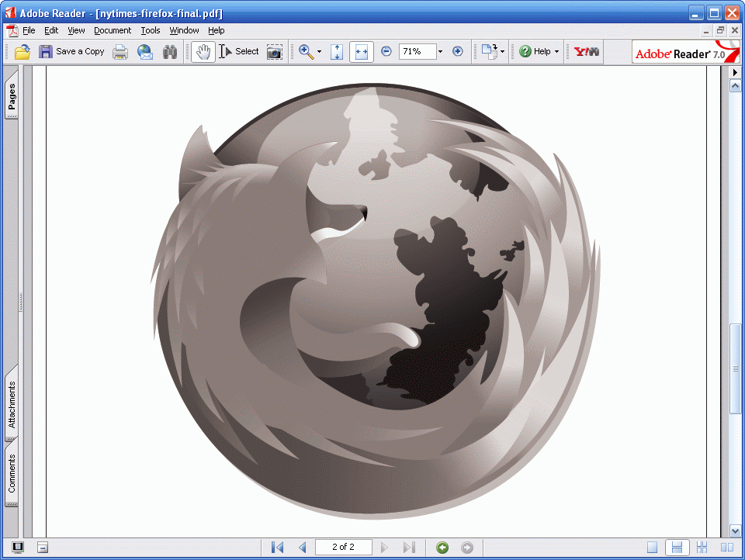Image resolution: width=745 pixels, height=560 pixels.
Task: Rotate view using the page rotate icon
Action: pos(490,51)
